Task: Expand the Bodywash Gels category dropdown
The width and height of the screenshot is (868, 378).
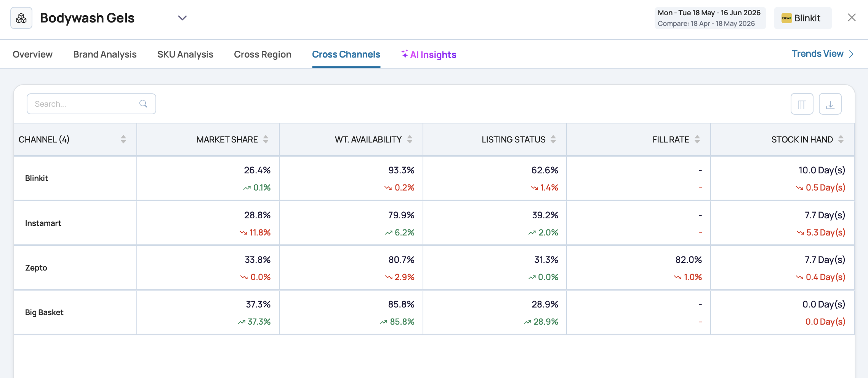Action: [x=183, y=18]
